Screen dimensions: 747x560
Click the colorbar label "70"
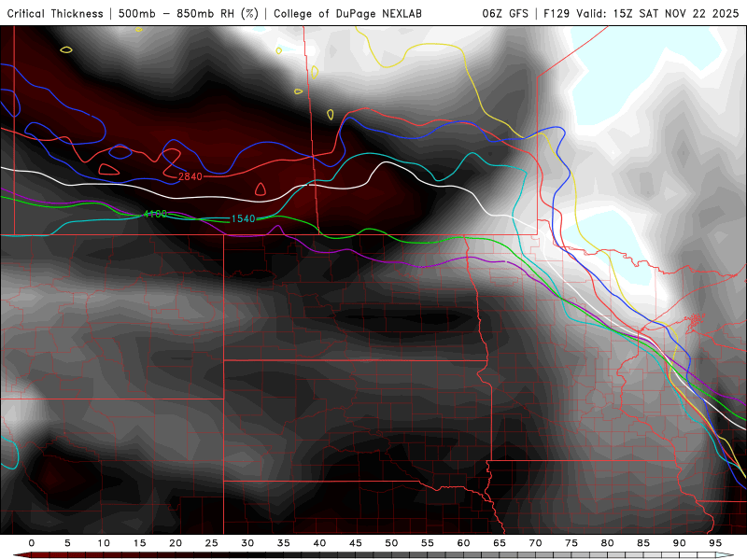535,543
